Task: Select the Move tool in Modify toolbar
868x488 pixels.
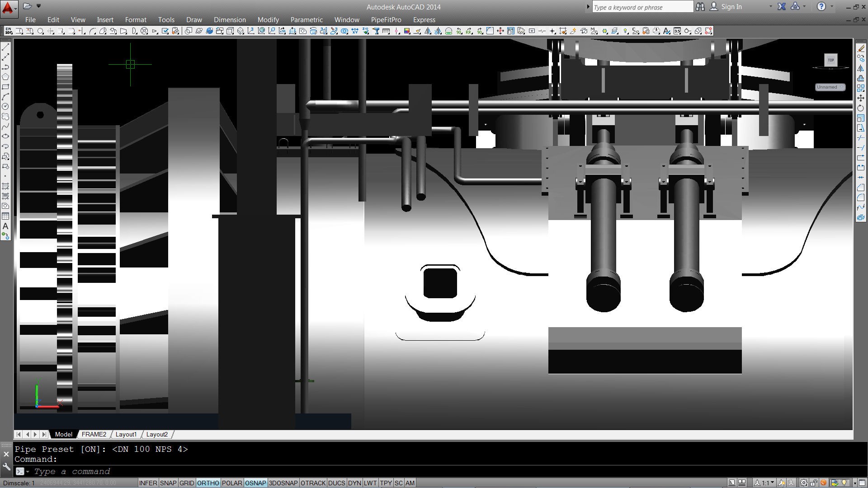Action: tap(861, 98)
